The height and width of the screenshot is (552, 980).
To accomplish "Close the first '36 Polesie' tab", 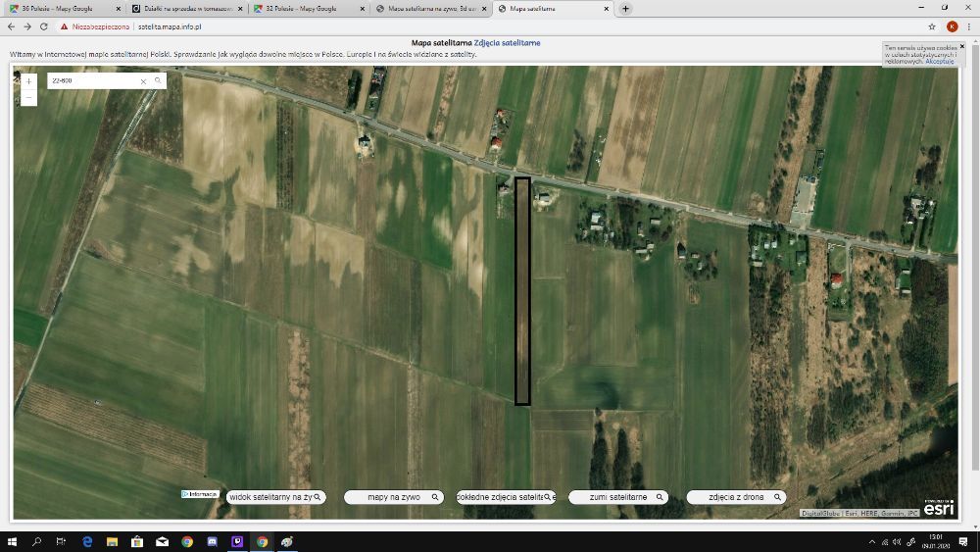I will pyautogui.click(x=119, y=9).
